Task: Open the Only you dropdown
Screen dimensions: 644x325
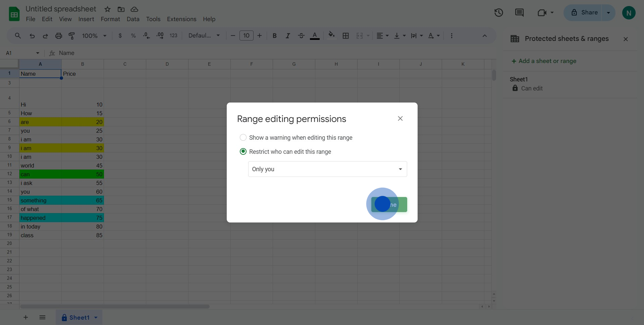Action: pyautogui.click(x=327, y=169)
